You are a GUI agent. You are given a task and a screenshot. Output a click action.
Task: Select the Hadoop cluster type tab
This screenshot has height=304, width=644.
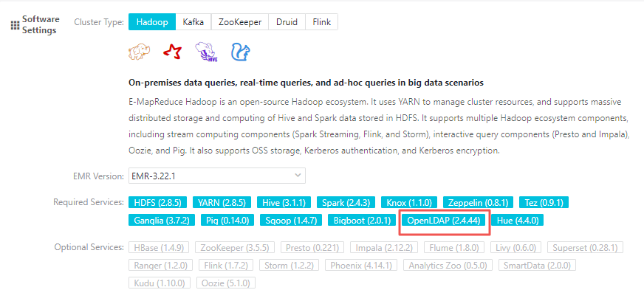tap(151, 22)
